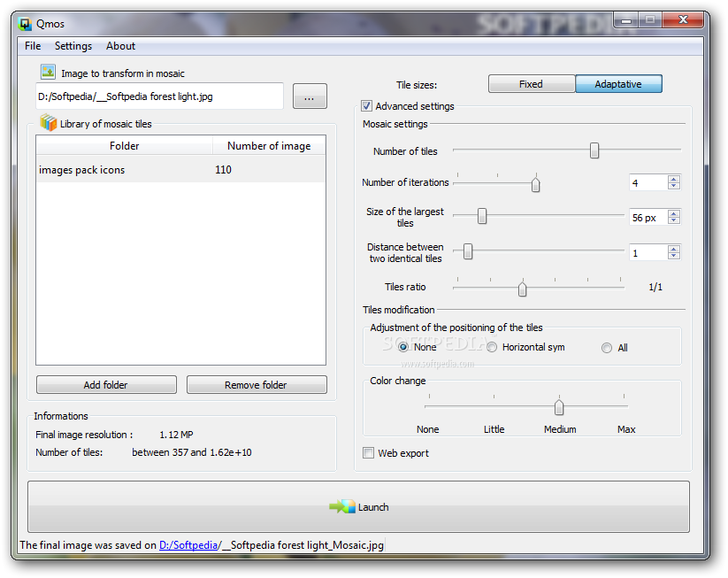The width and height of the screenshot is (728, 578).
Task: Click the distance value field showing 1
Action: [x=648, y=253]
